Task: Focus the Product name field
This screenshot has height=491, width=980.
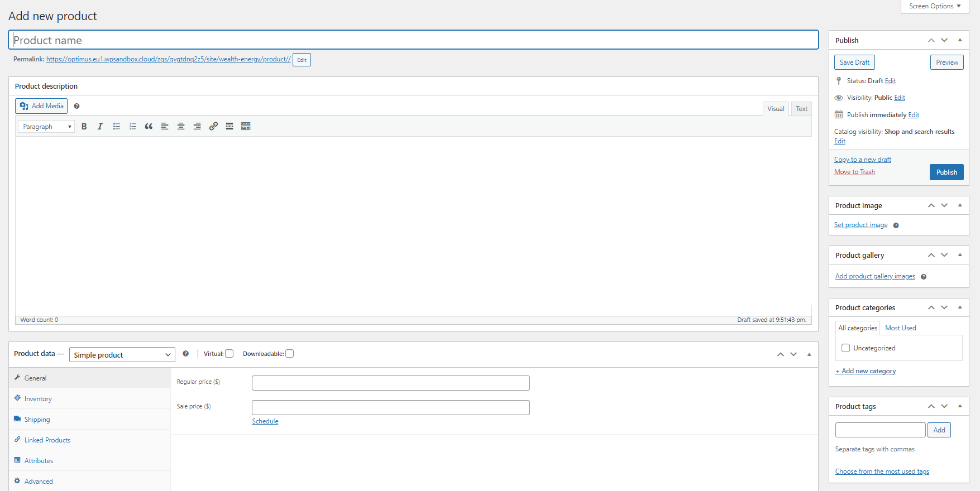Action: click(x=414, y=40)
